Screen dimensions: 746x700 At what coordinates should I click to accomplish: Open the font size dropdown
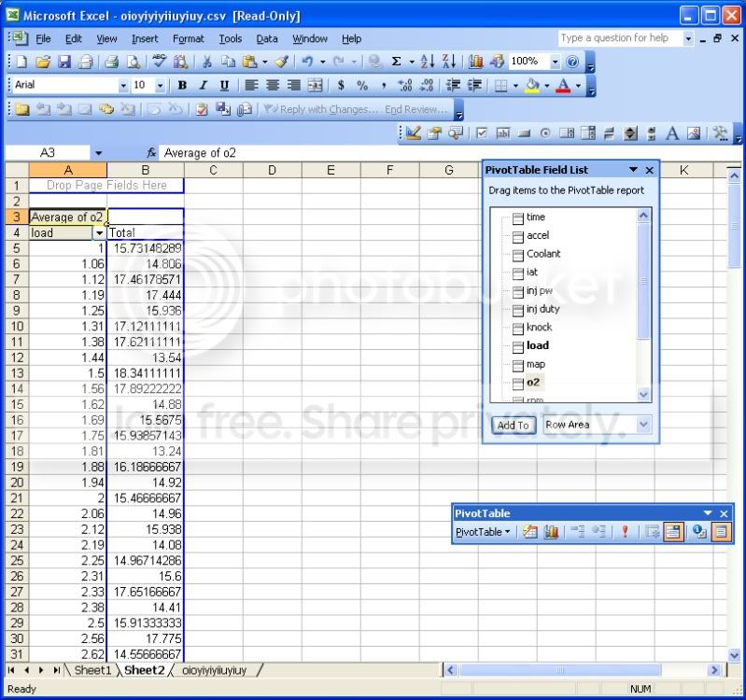(161, 86)
